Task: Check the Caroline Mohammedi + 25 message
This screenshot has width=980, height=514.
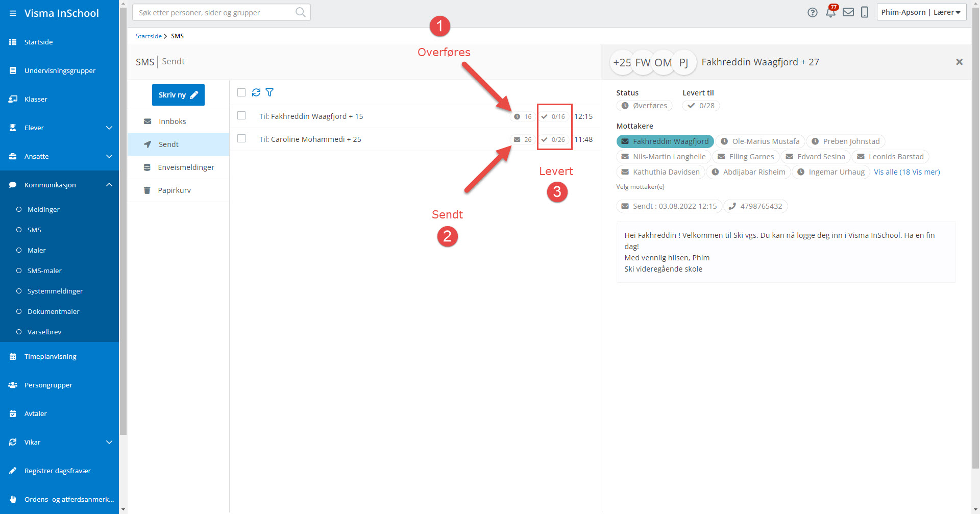Action: click(x=241, y=139)
